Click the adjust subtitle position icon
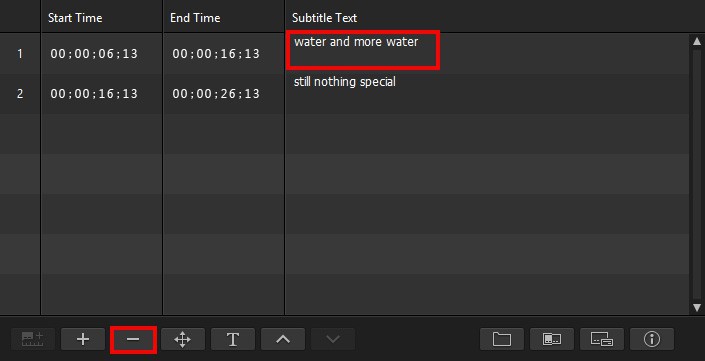This screenshot has height=361, width=705. click(183, 339)
